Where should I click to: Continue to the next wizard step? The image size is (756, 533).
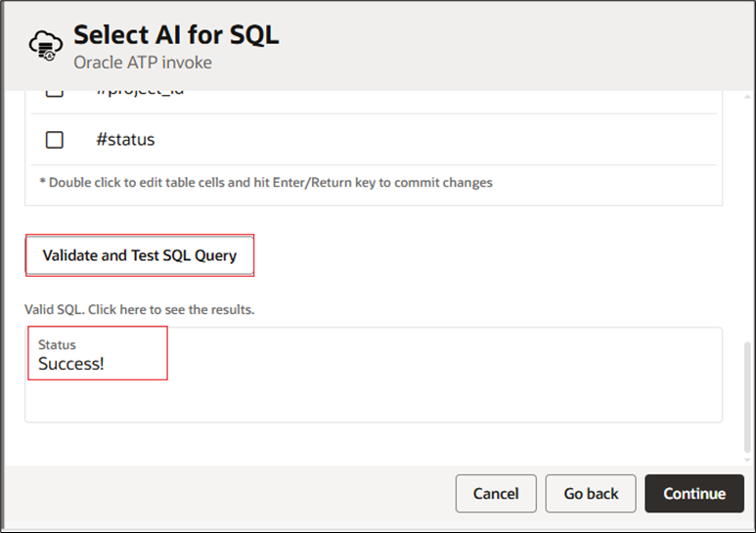point(694,494)
